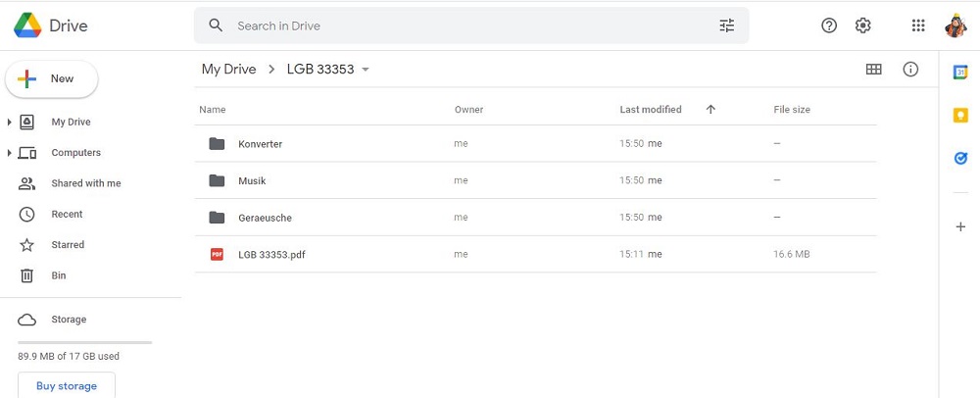Open the account profile avatar

click(955, 25)
